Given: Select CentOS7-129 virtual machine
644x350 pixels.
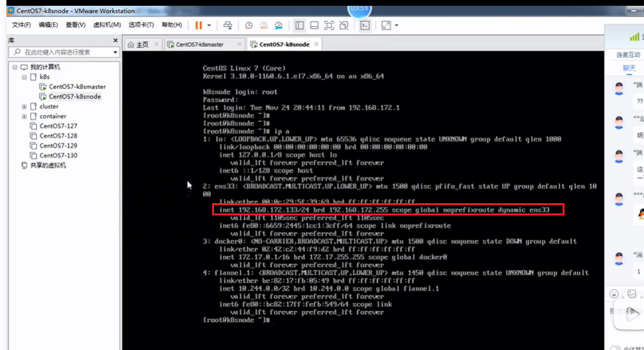Looking at the screenshot, I should coord(58,146).
